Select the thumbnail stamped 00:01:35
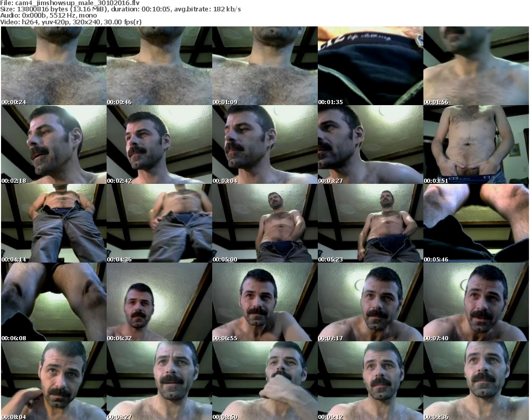This screenshot has width=530, height=420. (371, 66)
